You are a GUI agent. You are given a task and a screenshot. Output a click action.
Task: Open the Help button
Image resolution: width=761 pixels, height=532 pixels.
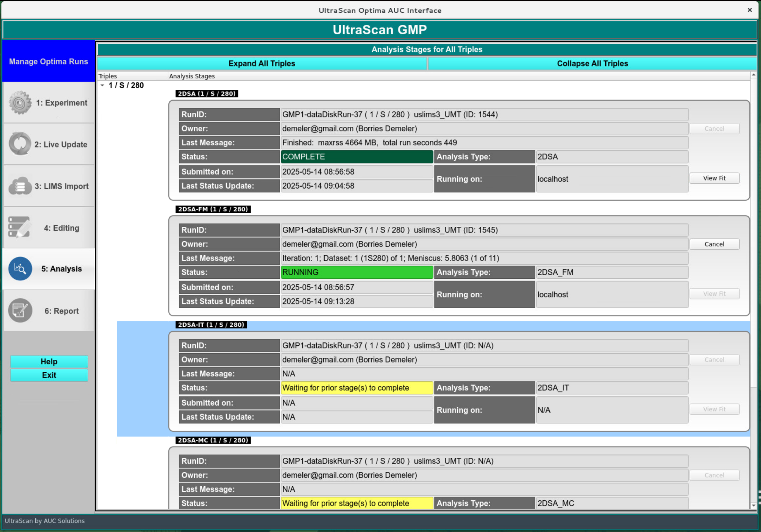[x=49, y=361]
